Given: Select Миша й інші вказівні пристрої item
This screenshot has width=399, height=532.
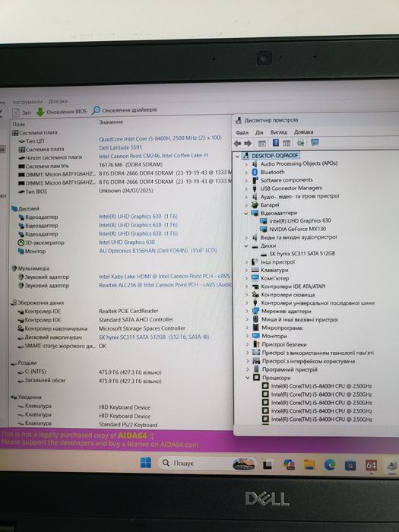Looking at the screenshot, I should [x=299, y=320].
